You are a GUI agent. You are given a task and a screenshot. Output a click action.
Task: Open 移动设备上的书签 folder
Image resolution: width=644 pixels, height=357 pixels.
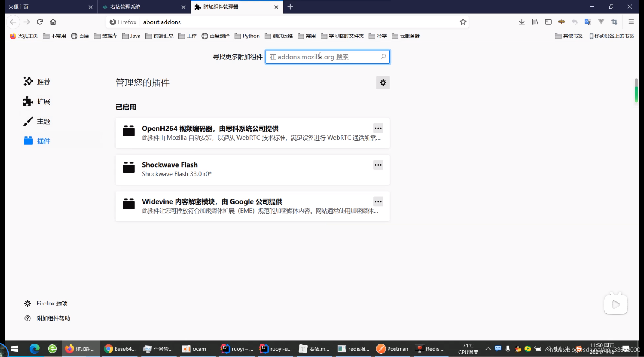click(x=612, y=36)
